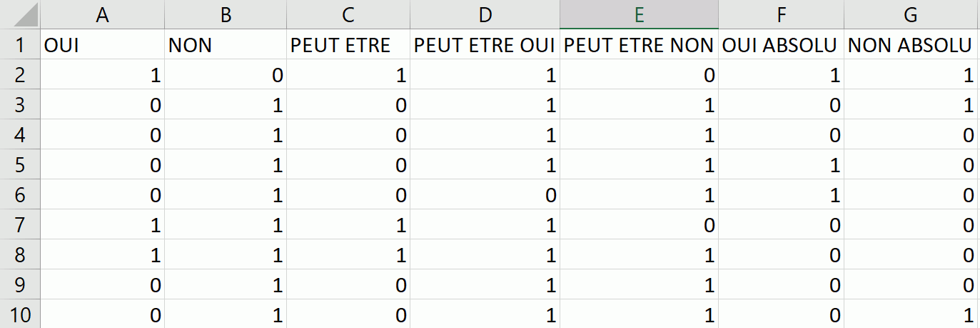Select the PEUT ETRE OUI cell
This screenshot has width=980, height=328.
point(485,45)
